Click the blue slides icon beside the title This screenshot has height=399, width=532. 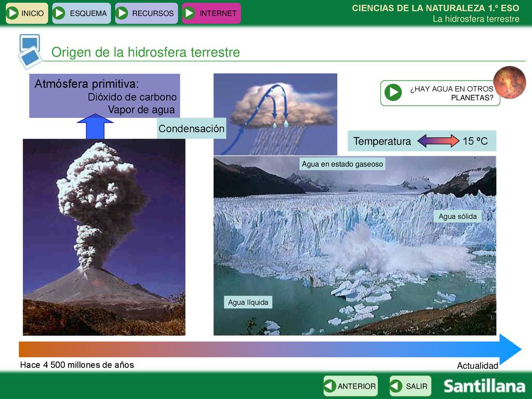pos(30,51)
